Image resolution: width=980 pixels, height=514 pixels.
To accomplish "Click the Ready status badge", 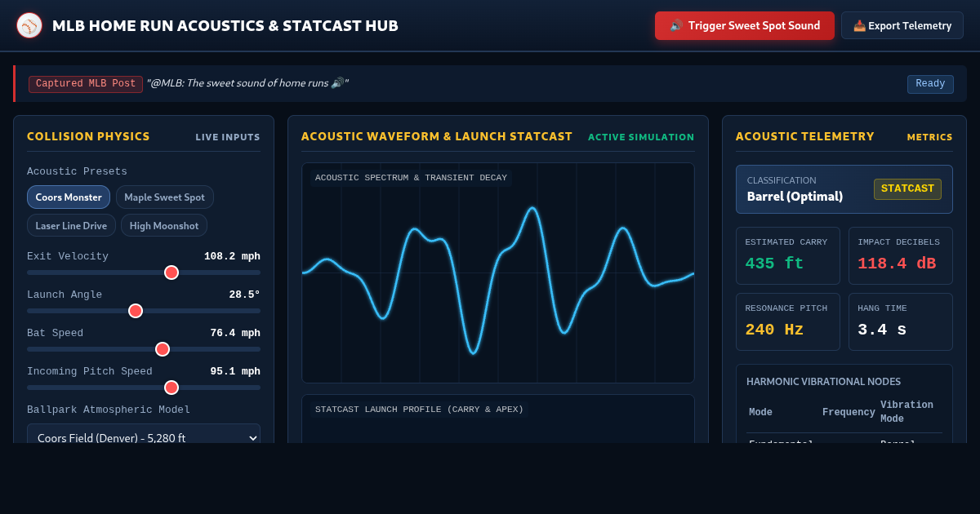I will (x=930, y=84).
